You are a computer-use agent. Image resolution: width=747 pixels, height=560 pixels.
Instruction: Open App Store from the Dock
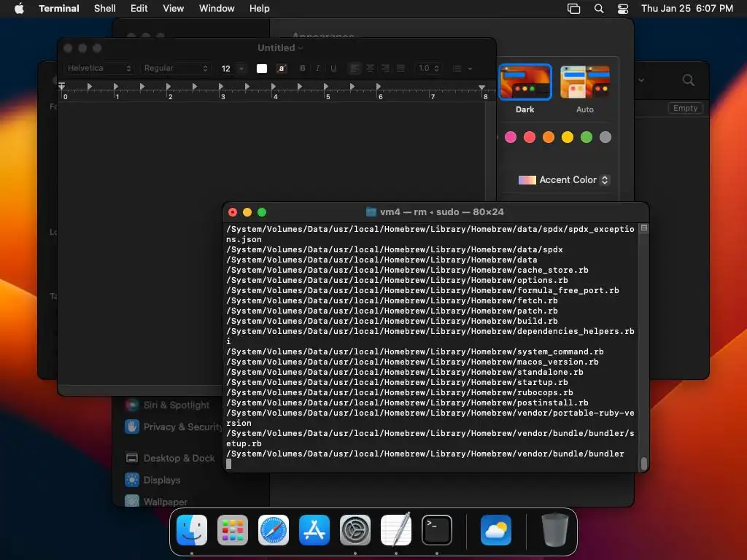314,529
